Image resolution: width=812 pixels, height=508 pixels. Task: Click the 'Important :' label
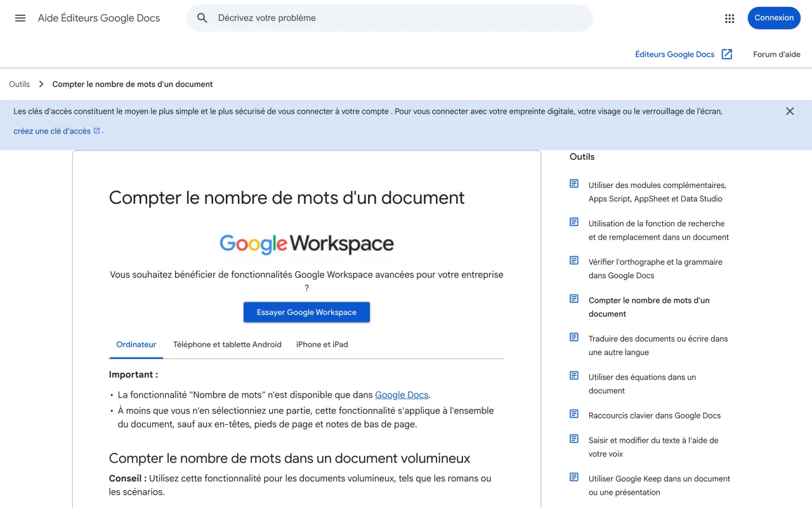133,375
